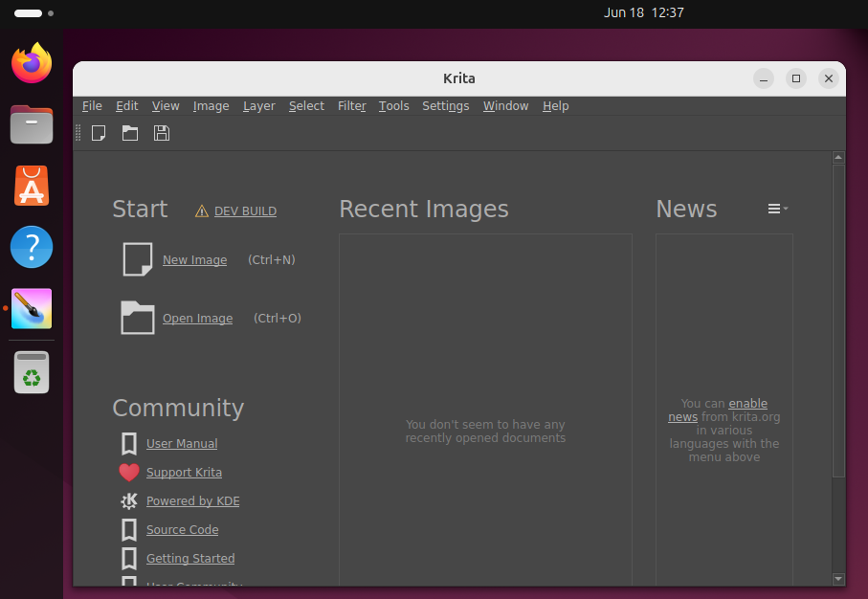This screenshot has width=868, height=599.
Task: Click the large Open Image folder icon
Action: point(137,318)
